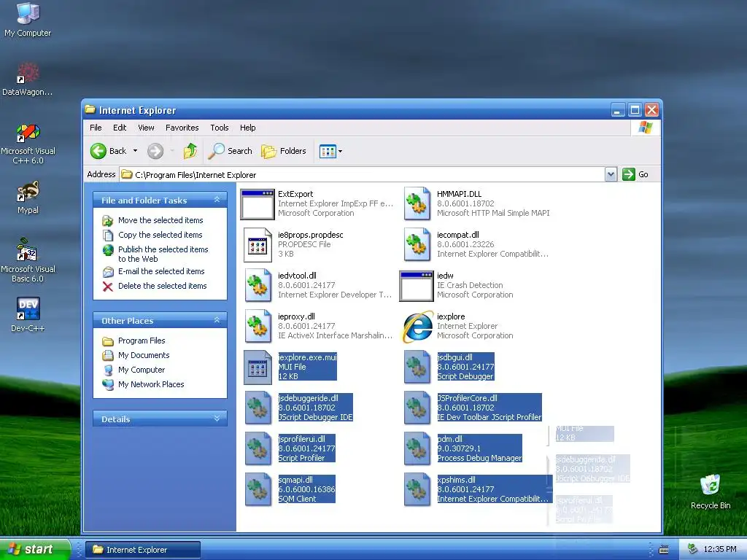Select the iexplore Internet Explorer icon
This screenshot has height=560, width=747.
tap(417, 327)
